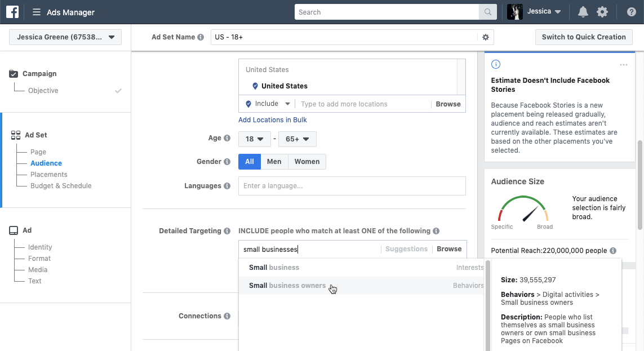
Task: Click the search magnifier button
Action: [487, 12]
